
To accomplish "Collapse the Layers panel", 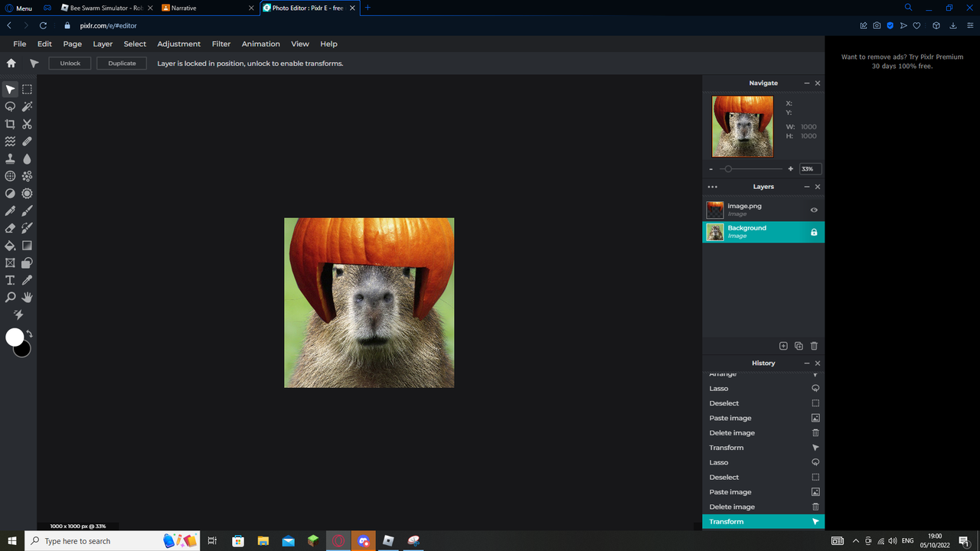I will click(x=806, y=187).
